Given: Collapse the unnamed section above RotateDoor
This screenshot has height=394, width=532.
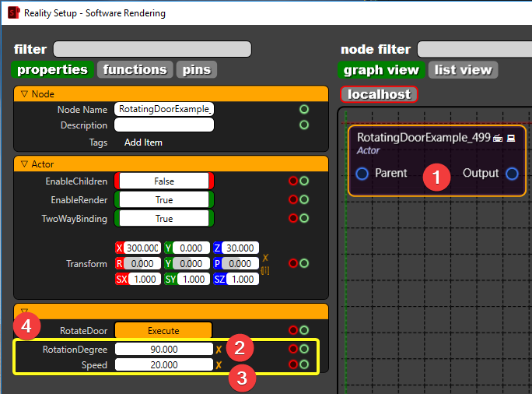Looking at the screenshot, I should tap(24, 311).
